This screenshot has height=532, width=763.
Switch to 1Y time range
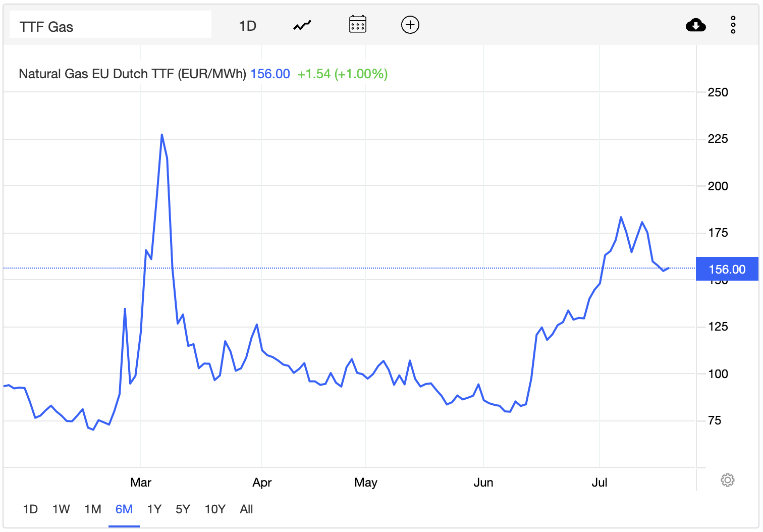(x=154, y=509)
